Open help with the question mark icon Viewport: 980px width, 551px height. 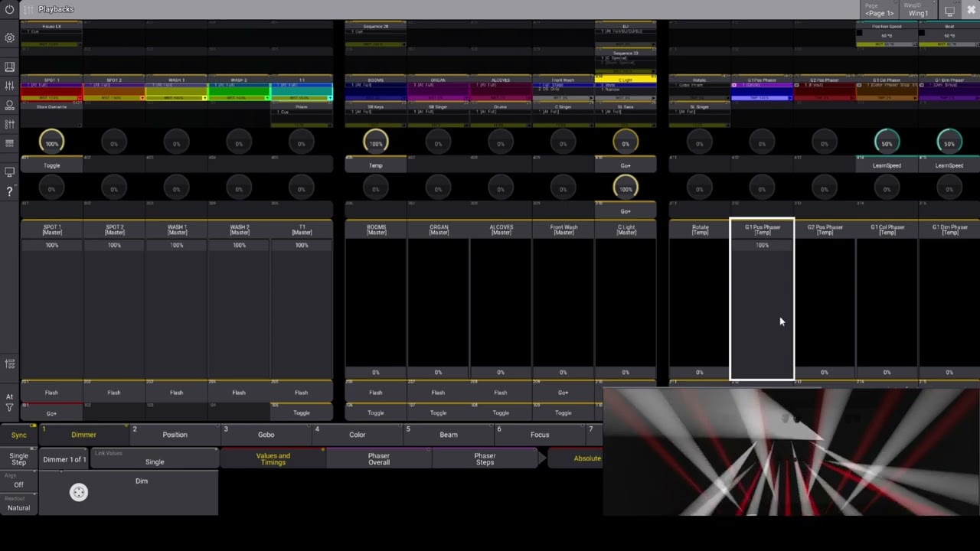point(9,191)
